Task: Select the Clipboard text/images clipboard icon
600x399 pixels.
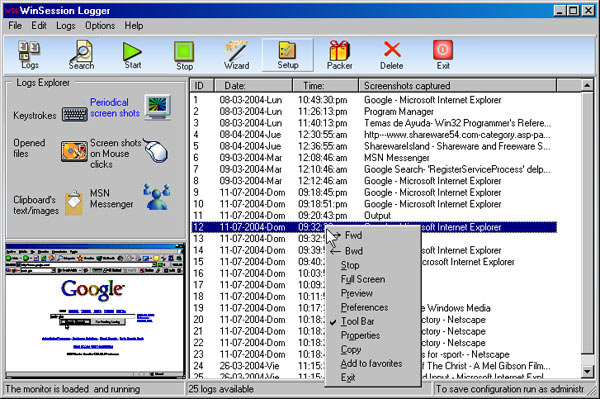Action: pyautogui.click(x=74, y=203)
